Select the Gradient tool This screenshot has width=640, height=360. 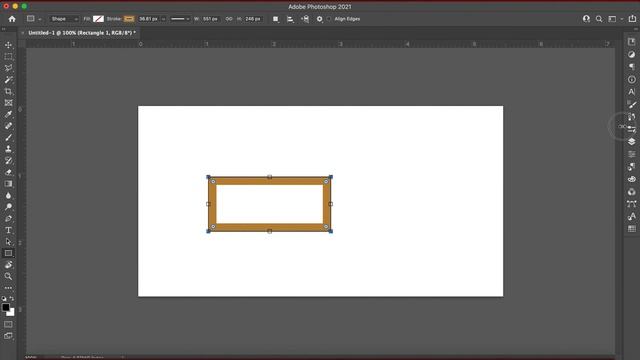tap(8, 184)
